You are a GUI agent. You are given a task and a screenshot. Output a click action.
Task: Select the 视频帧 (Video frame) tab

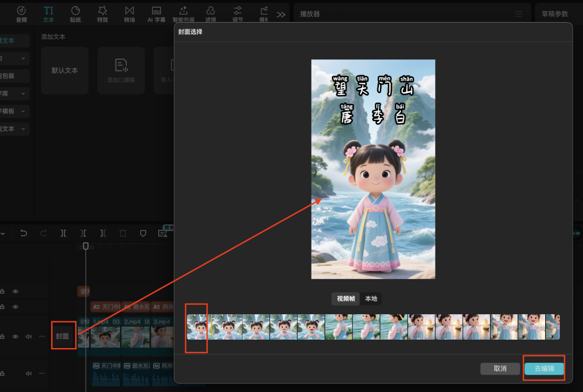coord(346,299)
